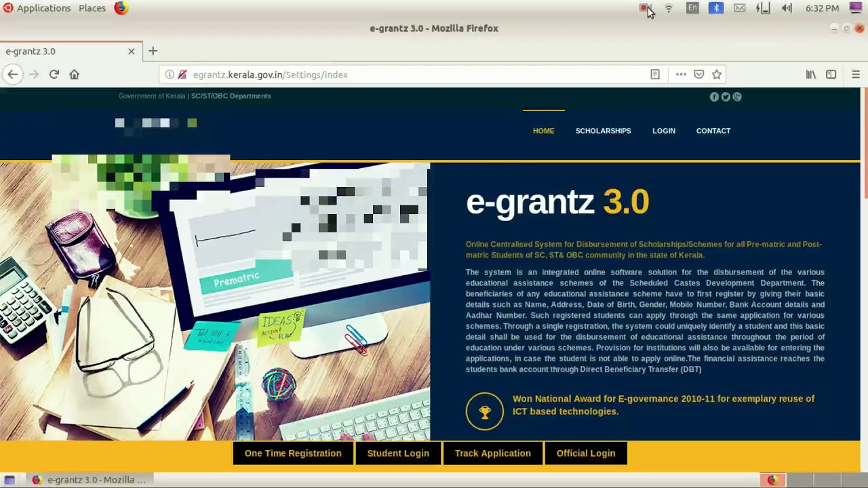Go back with the browser back arrow
This screenshot has height=488, width=868.
point(13,75)
